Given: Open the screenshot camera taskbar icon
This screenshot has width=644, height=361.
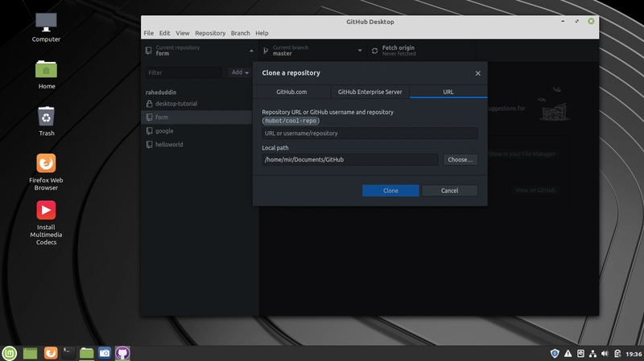Looking at the screenshot, I should click(105, 353).
